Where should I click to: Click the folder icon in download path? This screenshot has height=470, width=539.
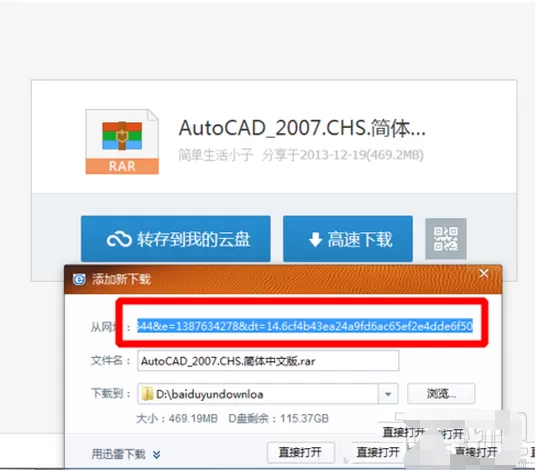click(147, 394)
